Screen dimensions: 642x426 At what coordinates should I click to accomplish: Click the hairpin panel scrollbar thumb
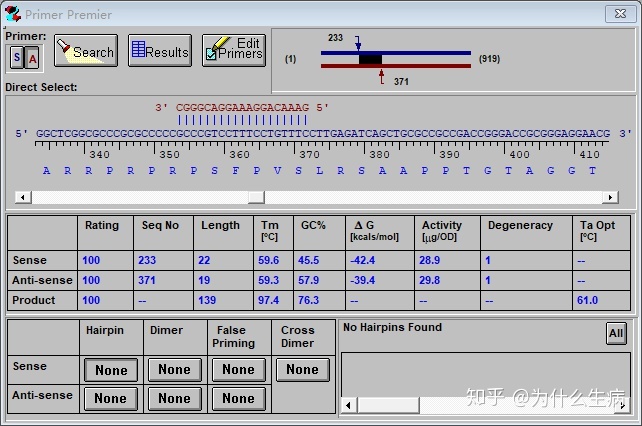(389, 406)
